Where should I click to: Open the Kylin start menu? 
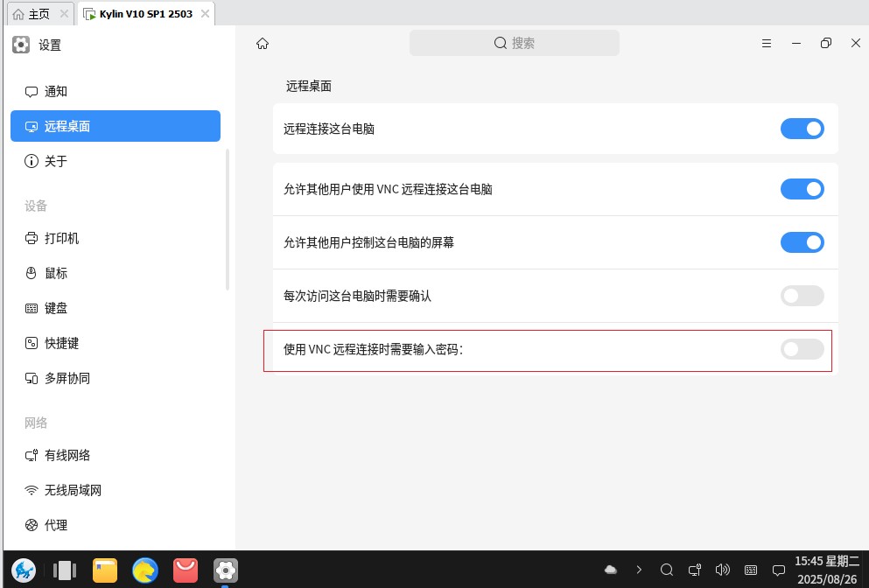pyautogui.click(x=24, y=570)
